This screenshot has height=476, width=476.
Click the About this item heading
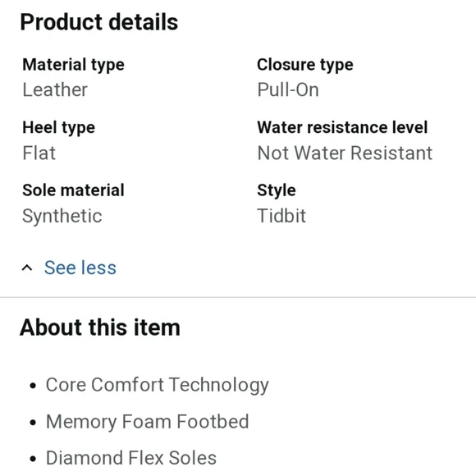(x=100, y=327)
